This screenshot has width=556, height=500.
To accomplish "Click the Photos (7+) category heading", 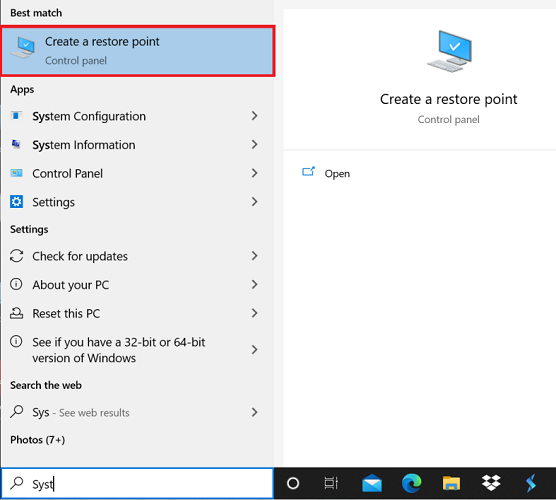I will pos(38,440).
